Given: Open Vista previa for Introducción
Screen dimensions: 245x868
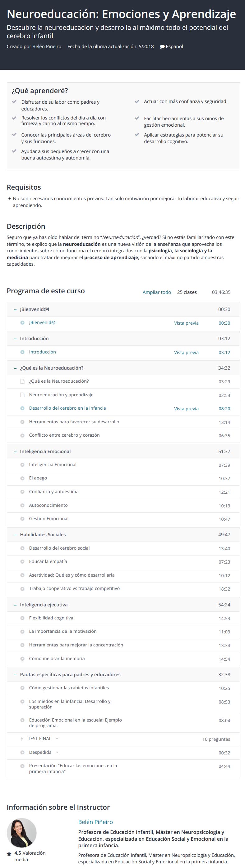Looking at the screenshot, I should (186, 353).
